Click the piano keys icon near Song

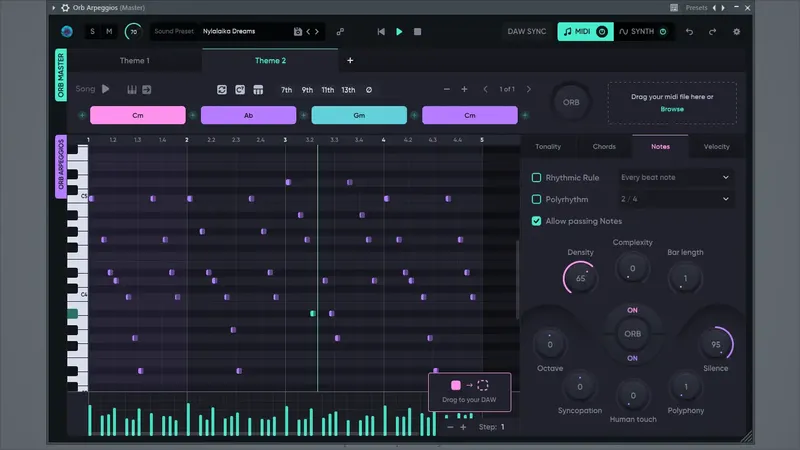coord(132,90)
